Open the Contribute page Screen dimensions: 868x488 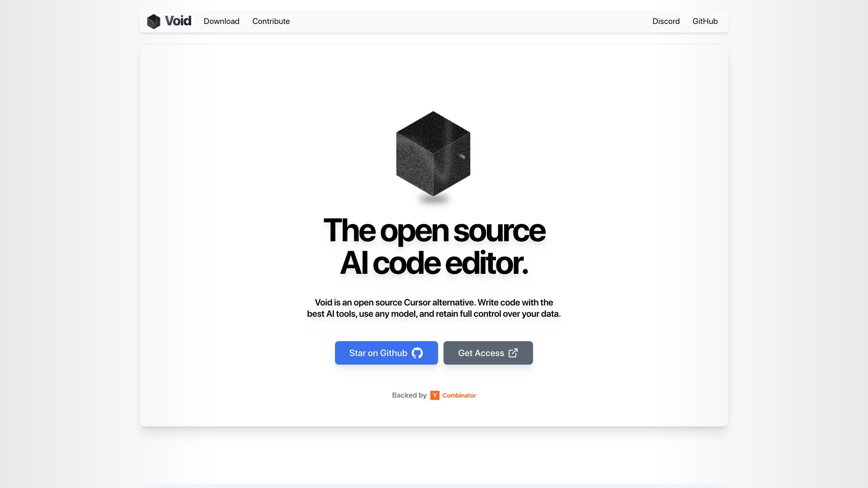pos(271,21)
